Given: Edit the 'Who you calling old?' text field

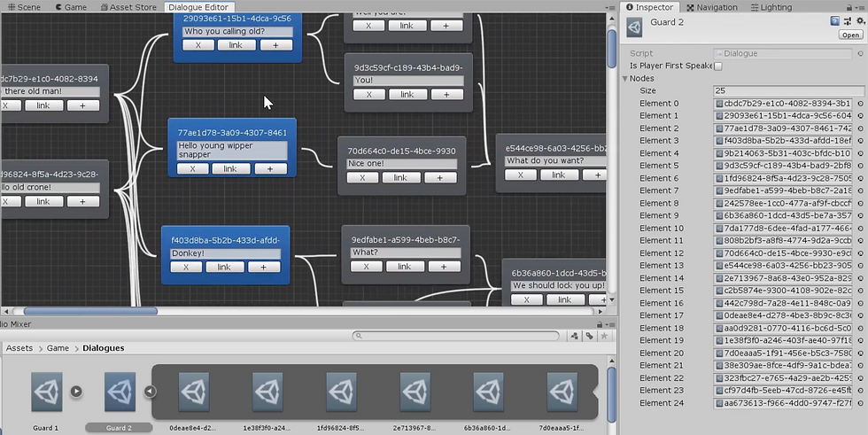Looking at the screenshot, I should tap(237, 32).
